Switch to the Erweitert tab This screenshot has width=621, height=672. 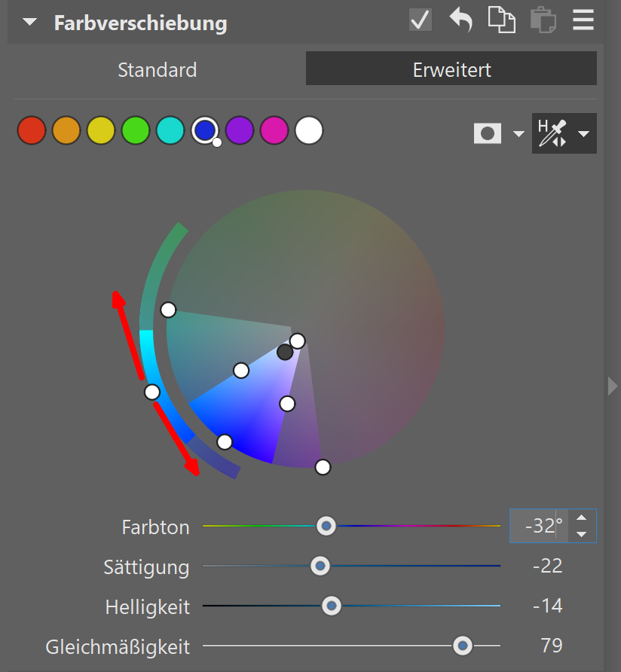451,70
